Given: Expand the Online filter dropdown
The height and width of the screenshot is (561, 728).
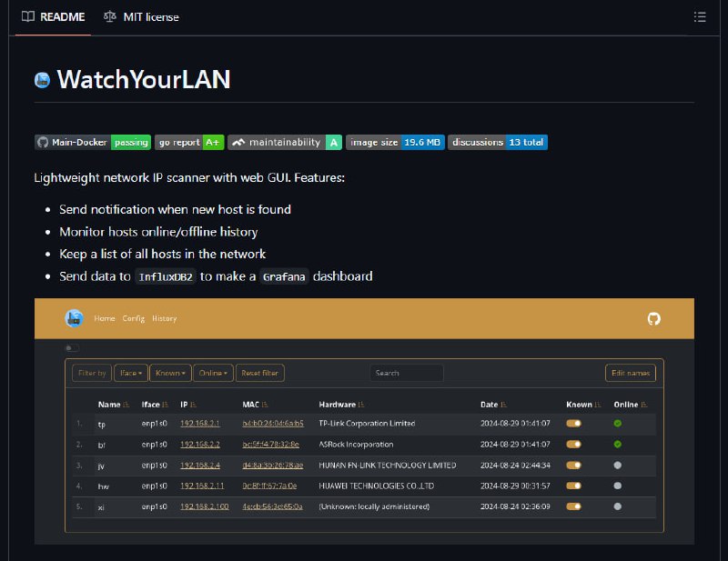Looking at the screenshot, I should (213, 373).
